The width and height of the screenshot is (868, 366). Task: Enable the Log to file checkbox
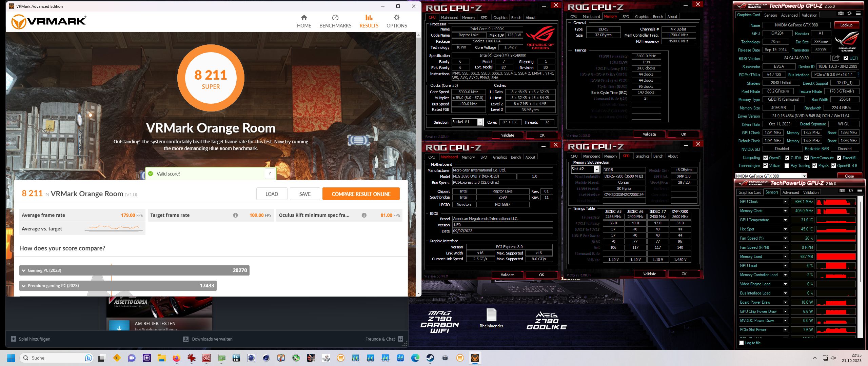click(x=742, y=343)
